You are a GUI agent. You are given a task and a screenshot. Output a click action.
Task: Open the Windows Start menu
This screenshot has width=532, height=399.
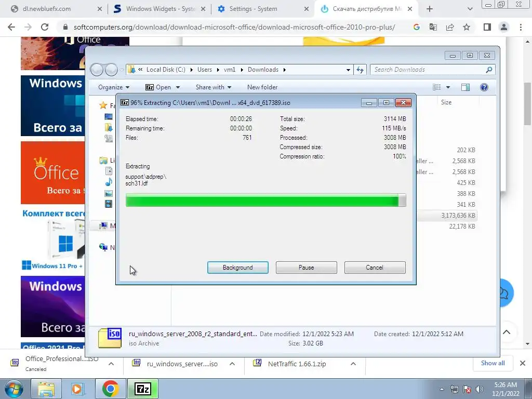point(14,389)
